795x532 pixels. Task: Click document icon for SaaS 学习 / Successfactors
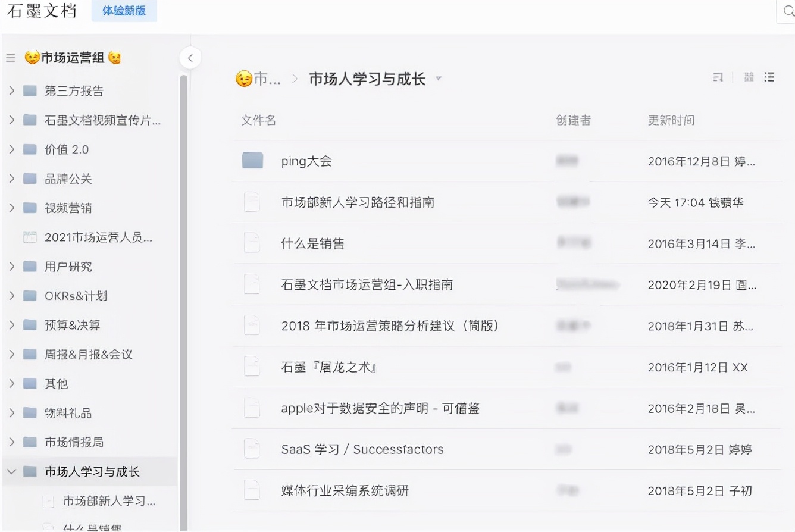[252, 449]
